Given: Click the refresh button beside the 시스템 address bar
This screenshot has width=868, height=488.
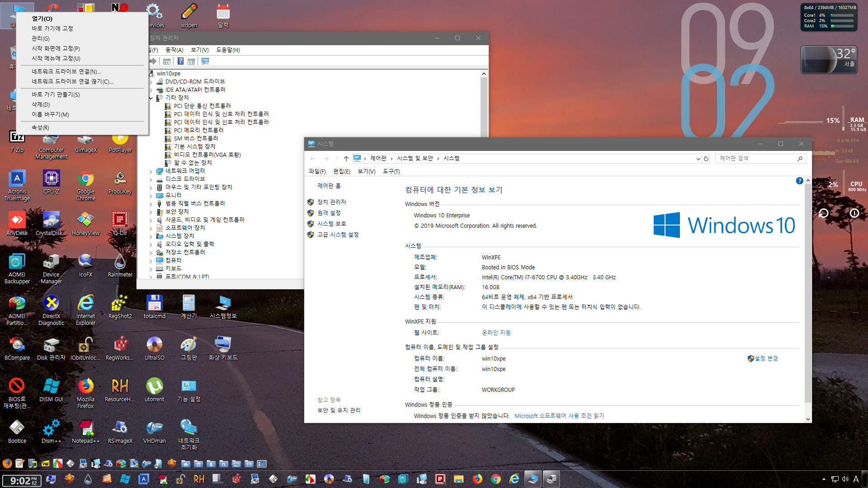Looking at the screenshot, I should (706, 159).
